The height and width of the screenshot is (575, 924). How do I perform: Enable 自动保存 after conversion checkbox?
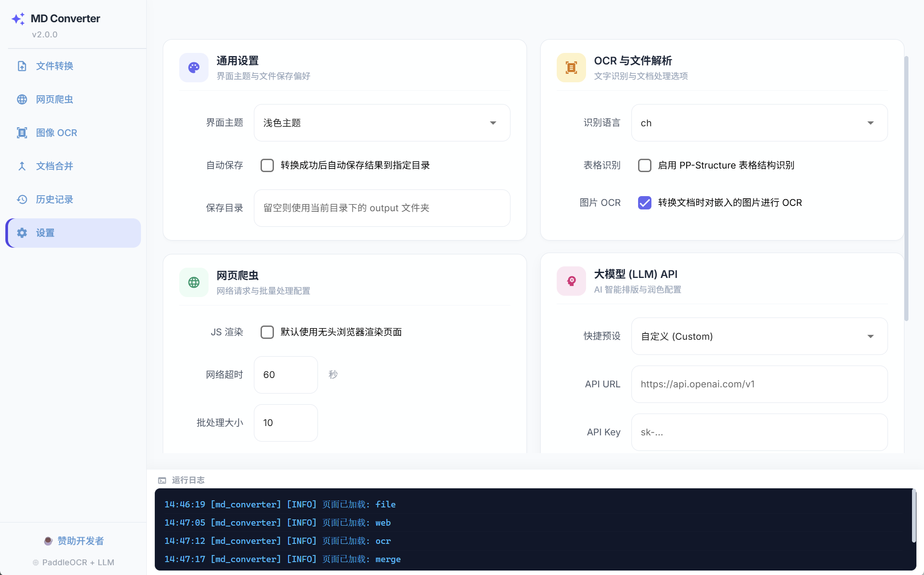pyautogui.click(x=267, y=165)
